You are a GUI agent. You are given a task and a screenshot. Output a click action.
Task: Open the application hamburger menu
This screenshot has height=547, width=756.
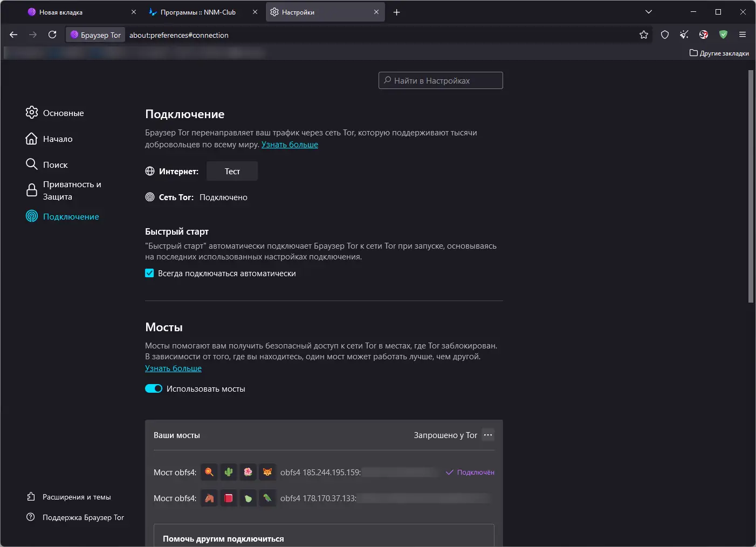pos(743,35)
